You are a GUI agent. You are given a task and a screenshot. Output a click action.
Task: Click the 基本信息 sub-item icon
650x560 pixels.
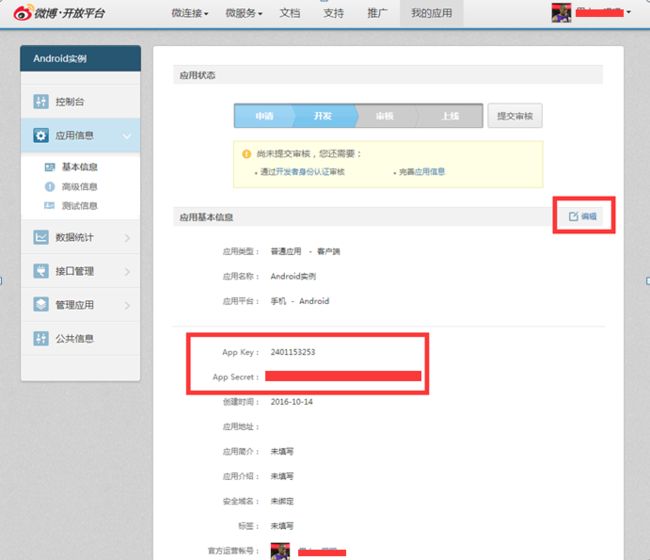(50, 167)
